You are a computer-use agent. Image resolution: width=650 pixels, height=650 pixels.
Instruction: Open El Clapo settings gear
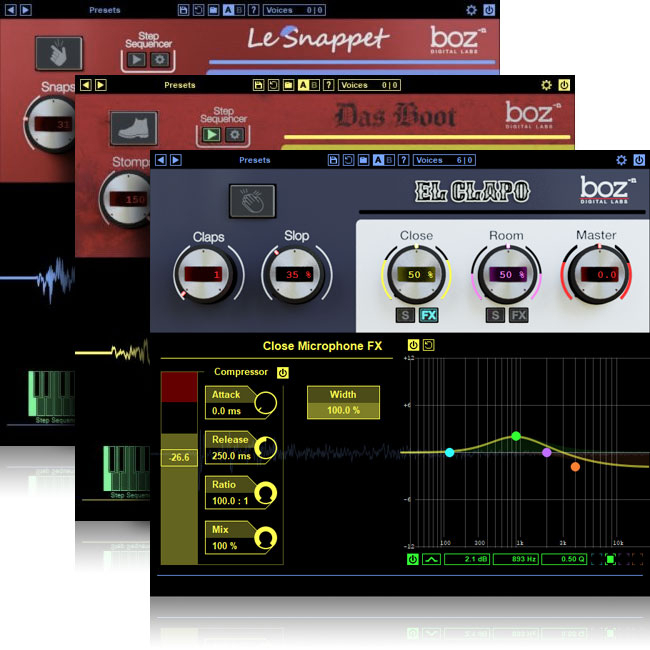click(621, 160)
